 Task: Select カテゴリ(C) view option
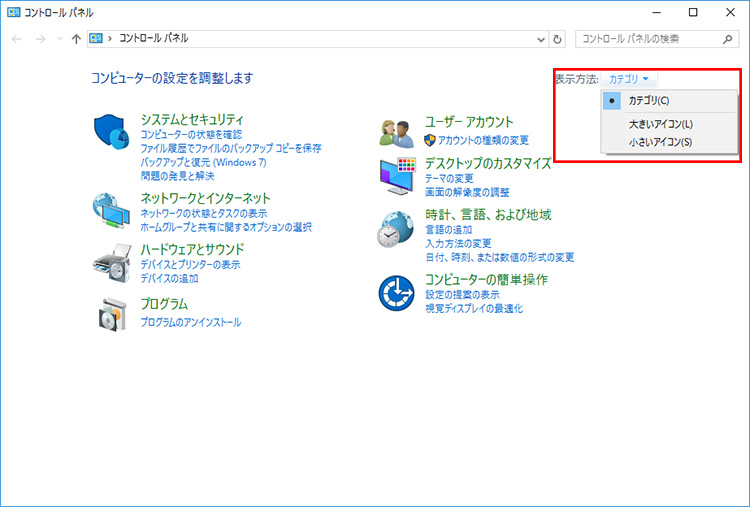[x=648, y=101]
